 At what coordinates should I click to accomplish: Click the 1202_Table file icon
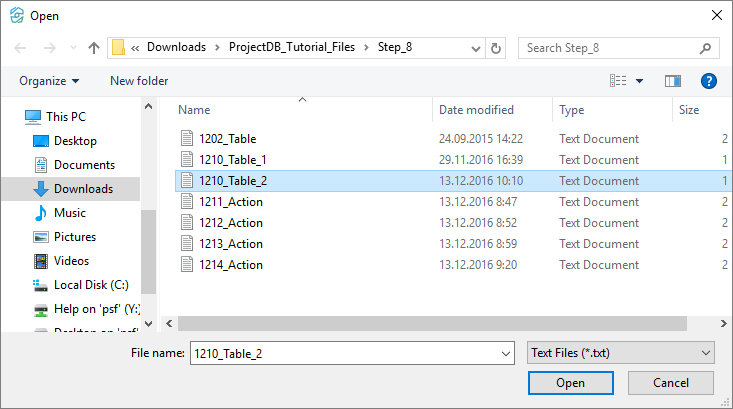point(186,139)
